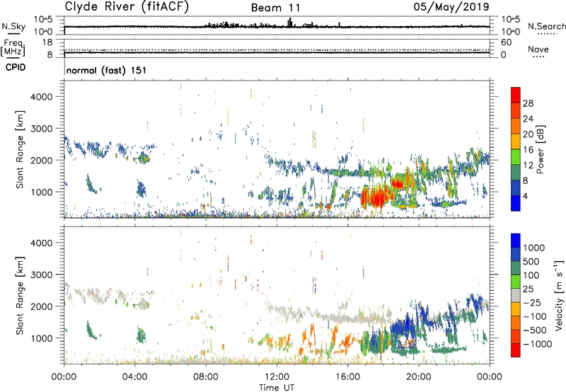Click the 'N.Sky' legend label

click(13, 26)
